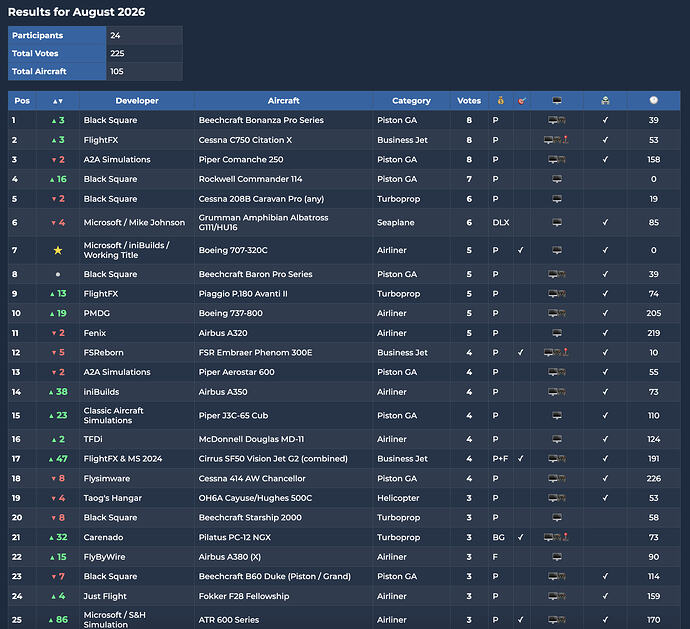690x629 pixels.
Task: Click the target icon in table header
Action: [521, 101]
